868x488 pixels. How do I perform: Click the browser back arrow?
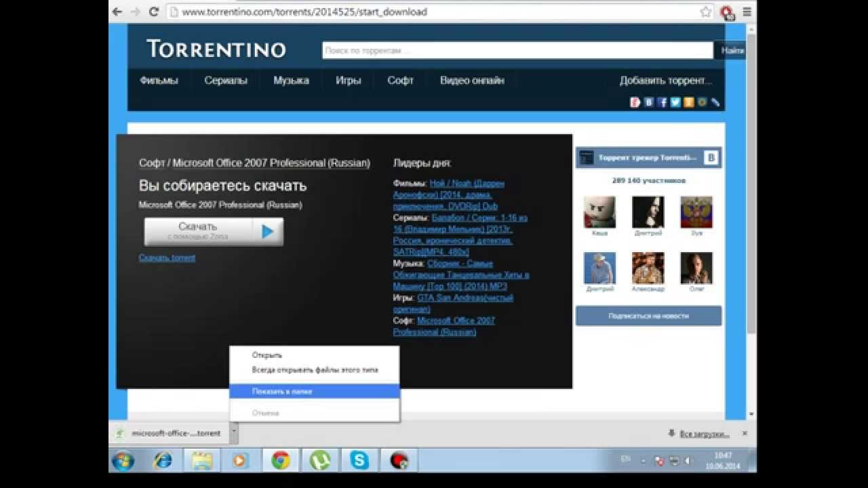coord(117,12)
